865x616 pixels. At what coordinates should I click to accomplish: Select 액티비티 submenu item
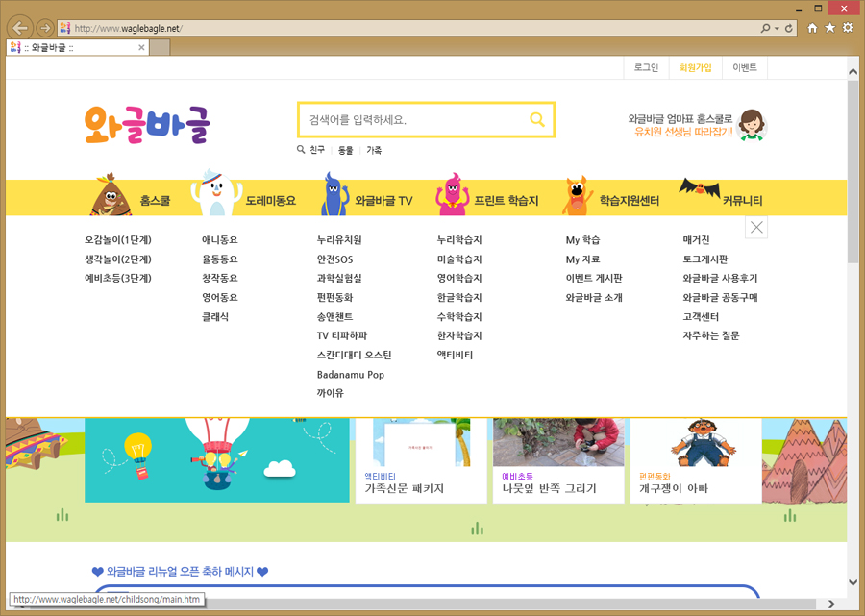pos(455,355)
